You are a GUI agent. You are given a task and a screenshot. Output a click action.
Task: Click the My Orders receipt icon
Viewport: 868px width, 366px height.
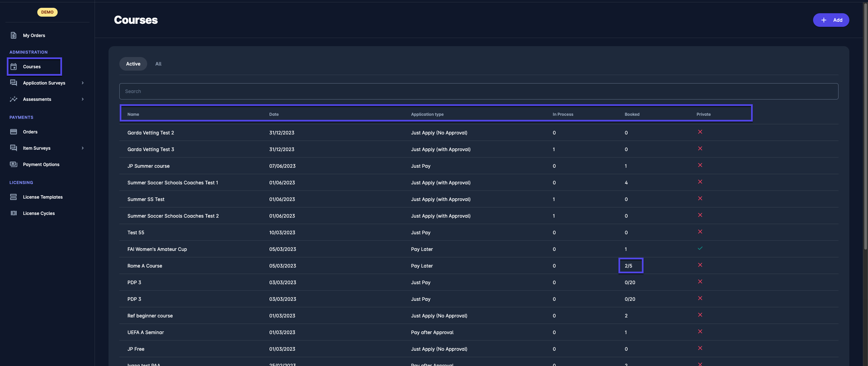(x=14, y=35)
